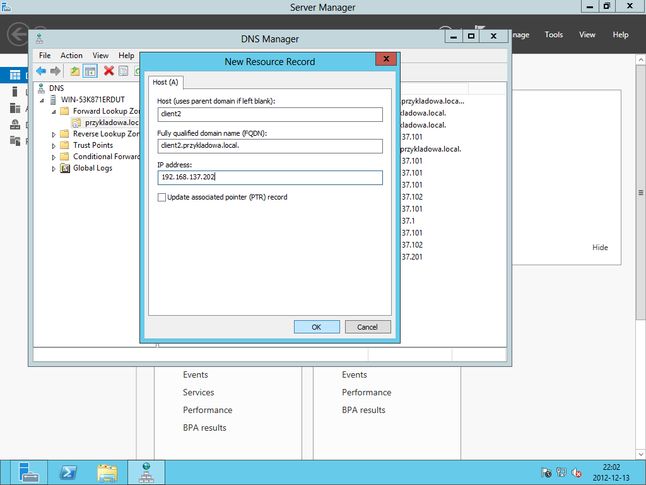Image resolution: width=646 pixels, height=485 pixels.
Task: Close the New Resource Record dialog
Action: tap(386, 59)
